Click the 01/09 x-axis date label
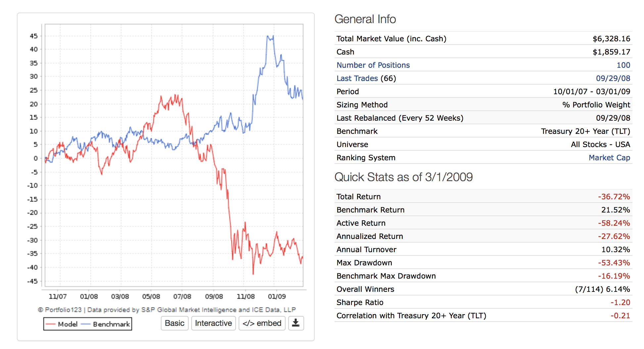644x349 pixels. 277,296
